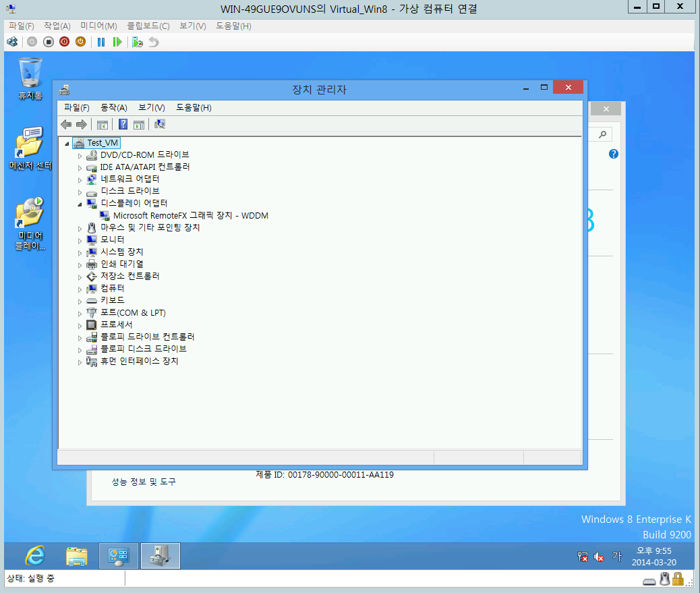This screenshot has width=700, height=593.
Task: Expand 시스템 장치 node
Action: (x=80, y=253)
